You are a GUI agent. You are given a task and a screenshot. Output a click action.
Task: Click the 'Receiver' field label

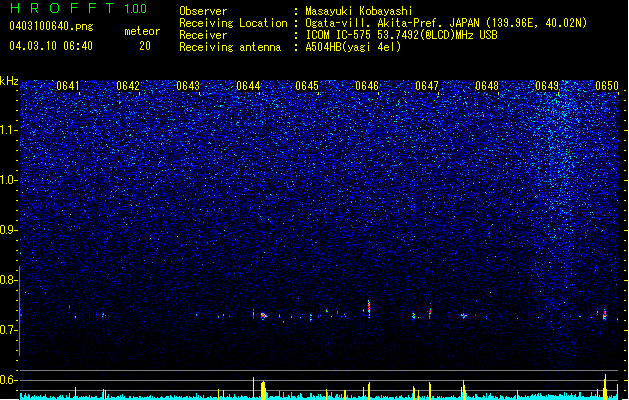203,35
